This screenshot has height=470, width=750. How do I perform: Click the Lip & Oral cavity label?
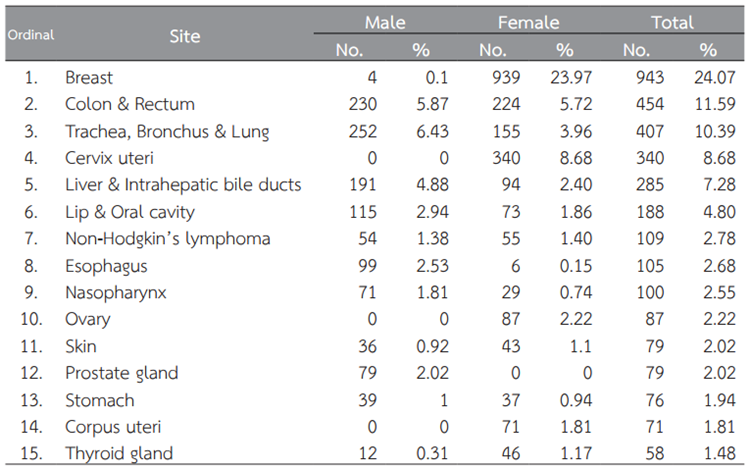click(130, 212)
